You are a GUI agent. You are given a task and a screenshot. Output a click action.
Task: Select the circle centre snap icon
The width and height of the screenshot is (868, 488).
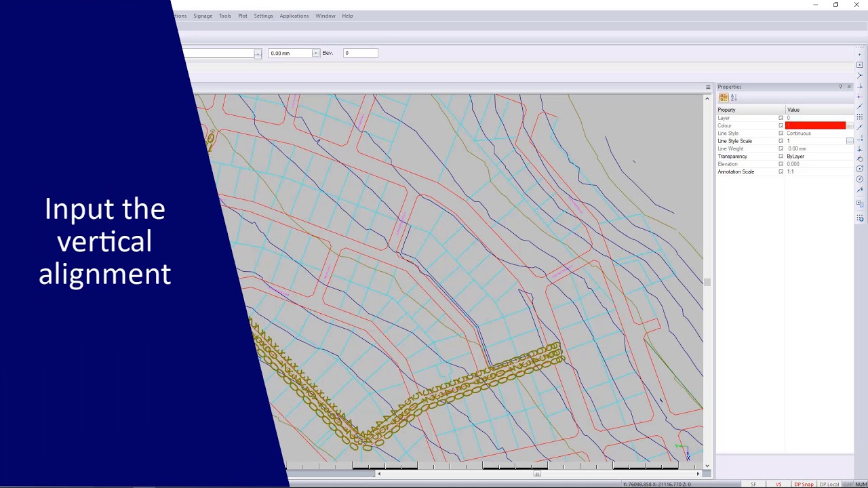[x=860, y=169]
